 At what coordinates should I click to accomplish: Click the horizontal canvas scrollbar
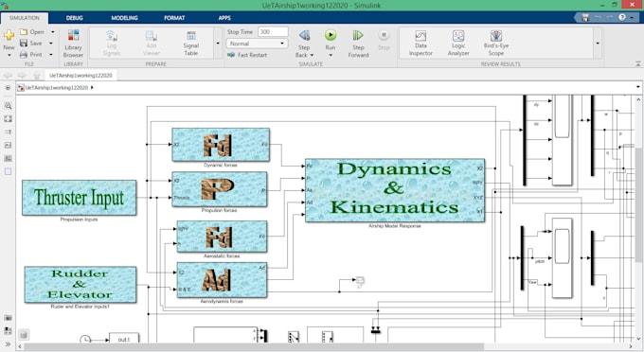click(254, 347)
